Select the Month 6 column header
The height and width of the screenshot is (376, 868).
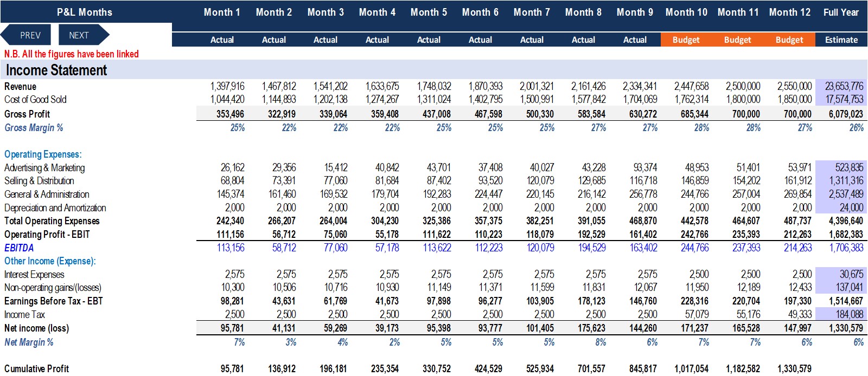480,12
